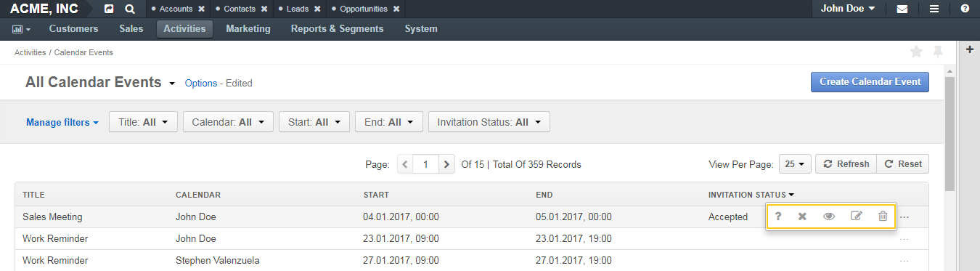Image resolution: width=980 pixels, height=271 pixels.
Task: Open View Per Page 25 dropdown
Action: (x=795, y=164)
